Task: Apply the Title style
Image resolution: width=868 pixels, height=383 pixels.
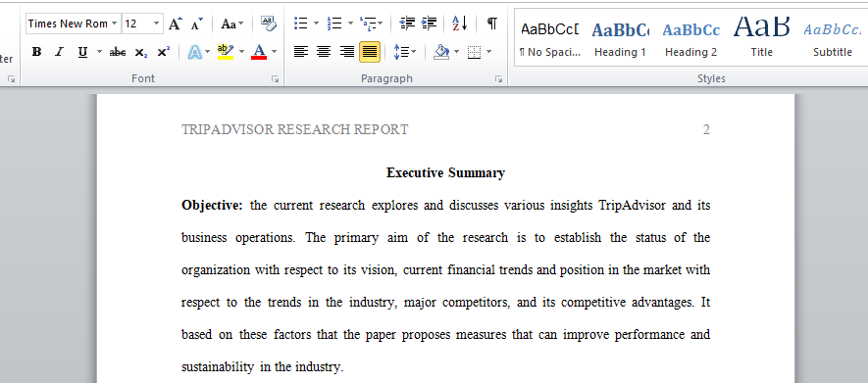Action: (x=762, y=38)
